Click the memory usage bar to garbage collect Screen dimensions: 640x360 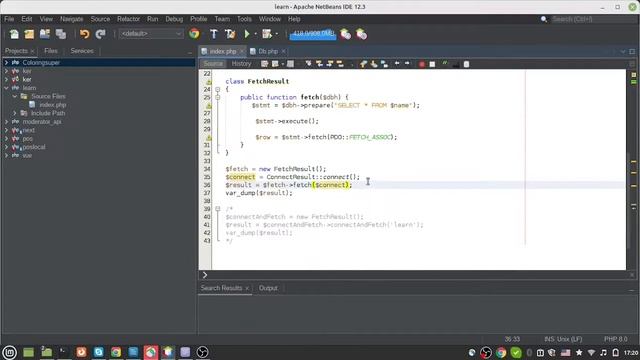[313, 34]
